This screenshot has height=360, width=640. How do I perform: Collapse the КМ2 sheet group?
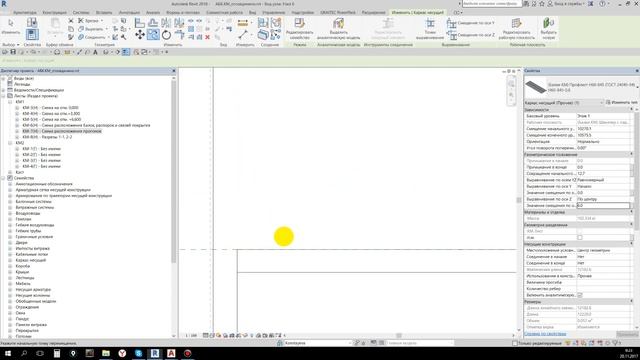tap(10, 143)
